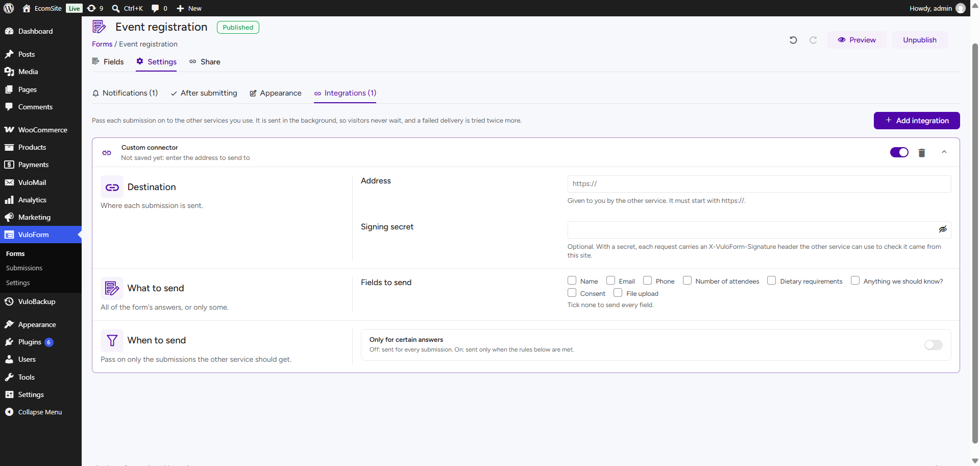980x466 pixels.
Task: Open the comments bubble in admin bar
Action: click(x=159, y=8)
